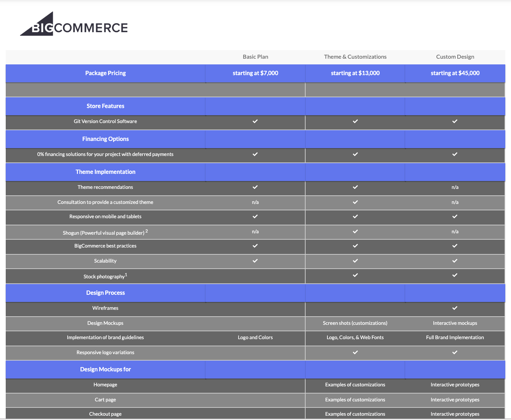Click Homepage row 'Examples of customizations' cell
This screenshot has width=511, height=420.
click(355, 385)
